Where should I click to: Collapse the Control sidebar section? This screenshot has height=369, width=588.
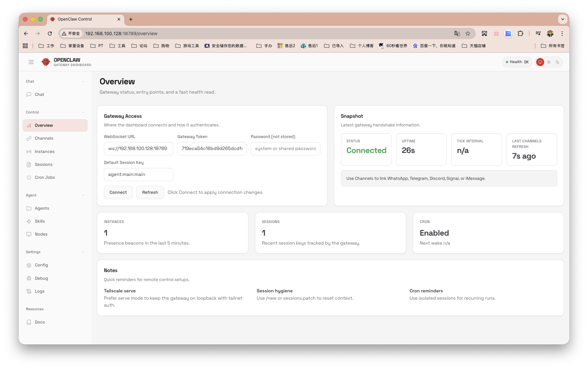point(83,112)
